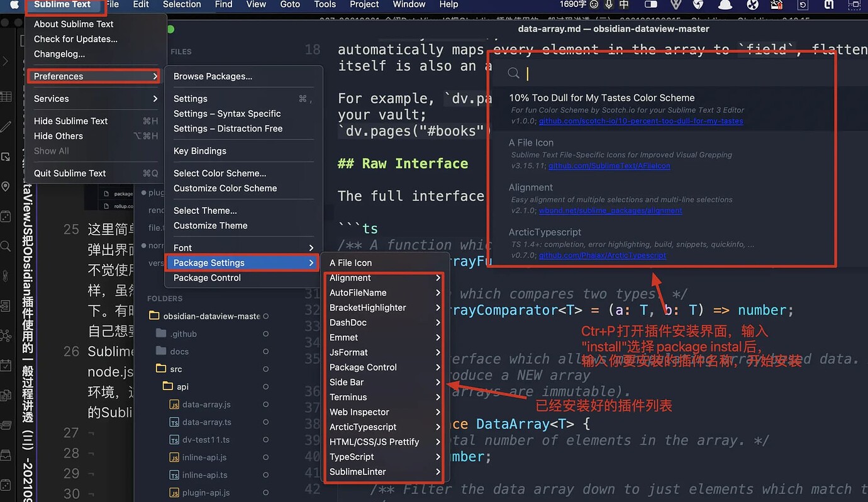Click the magnifier icon in the quick panel

[x=513, y=73]
